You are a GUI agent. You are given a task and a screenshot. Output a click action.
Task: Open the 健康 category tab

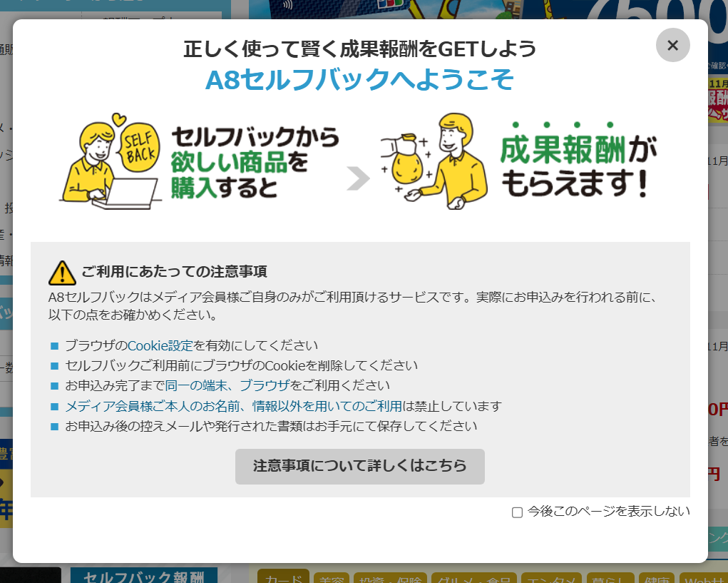click(x=656, y=579)
